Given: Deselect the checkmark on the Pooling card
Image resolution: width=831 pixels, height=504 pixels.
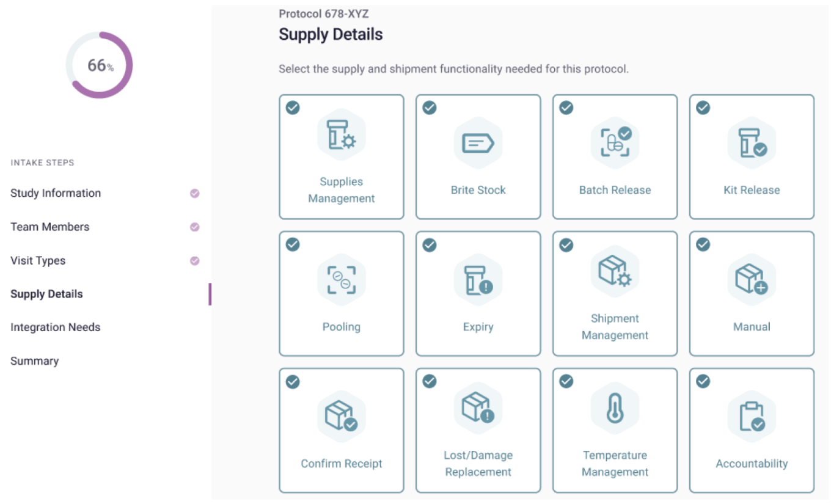Looking at the screenshot, I should [292, 243].
